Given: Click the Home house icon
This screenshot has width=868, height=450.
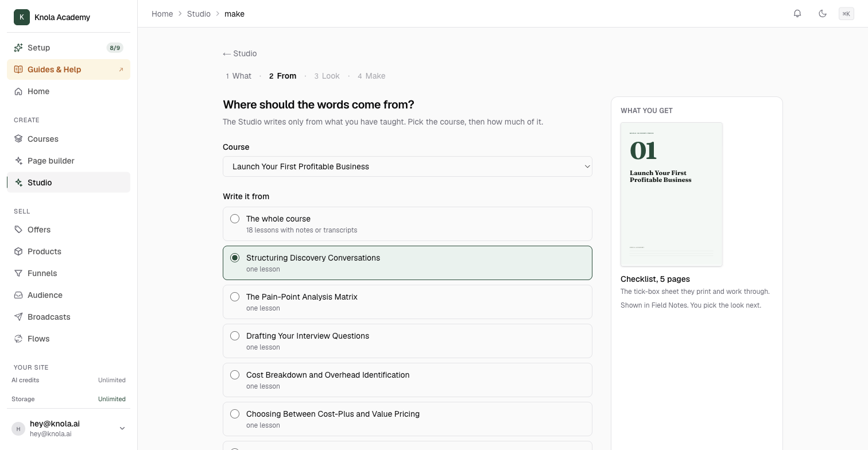Looking at the screenshot, I should [18, 91].
